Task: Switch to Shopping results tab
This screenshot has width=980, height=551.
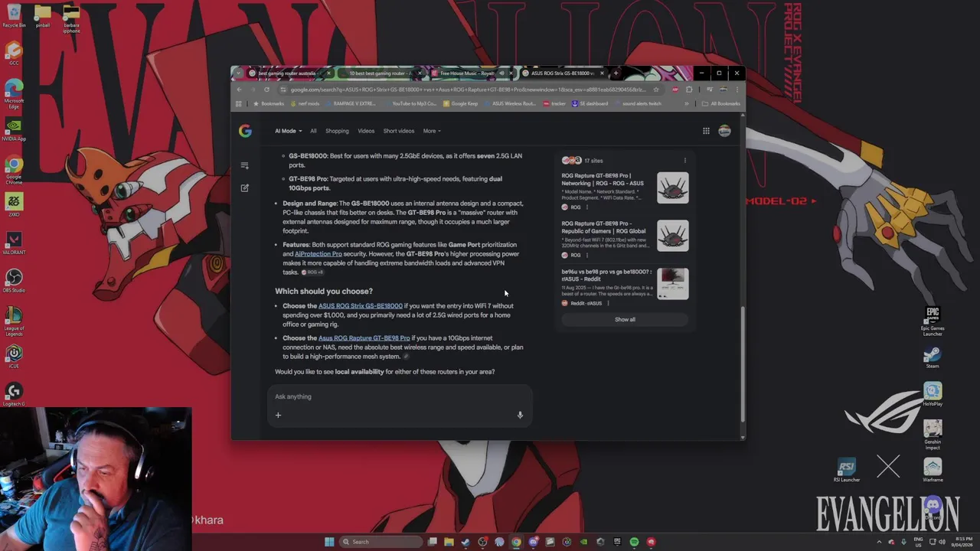Action: pos(337,131)
